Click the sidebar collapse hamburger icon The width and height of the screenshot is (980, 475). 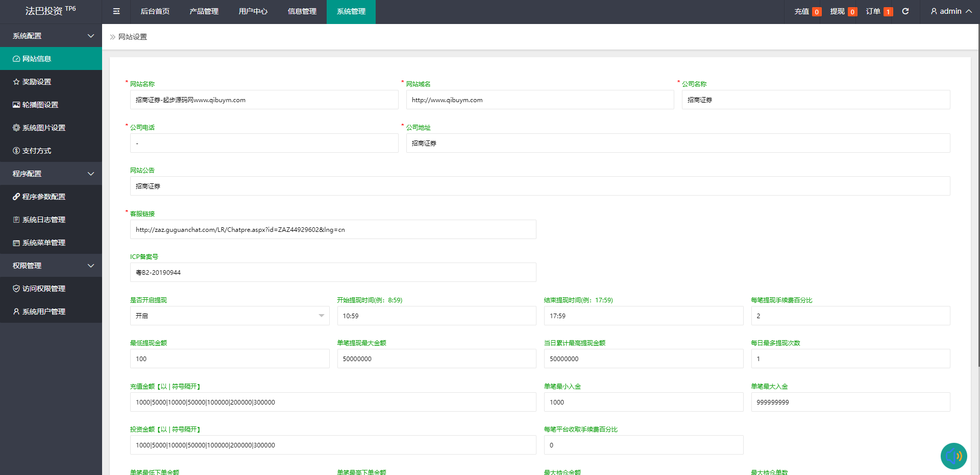(x=116, y=11)
